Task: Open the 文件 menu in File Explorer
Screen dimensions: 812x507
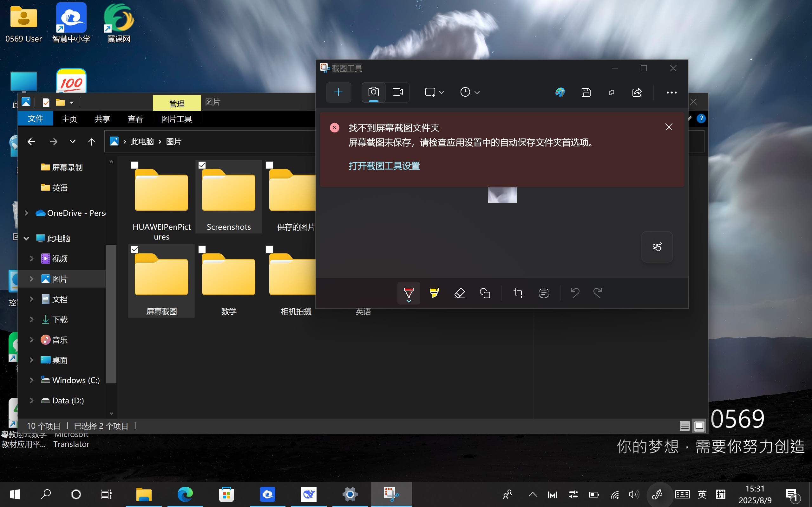Action: [36, 119]
